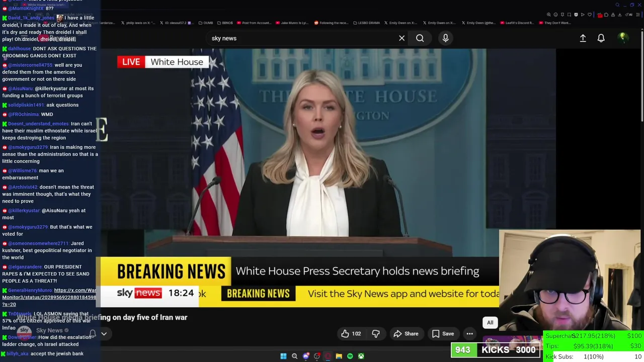The image size is (644, 362).
Task: Expand the subscription options chevron
Action: tap(104, 333)
